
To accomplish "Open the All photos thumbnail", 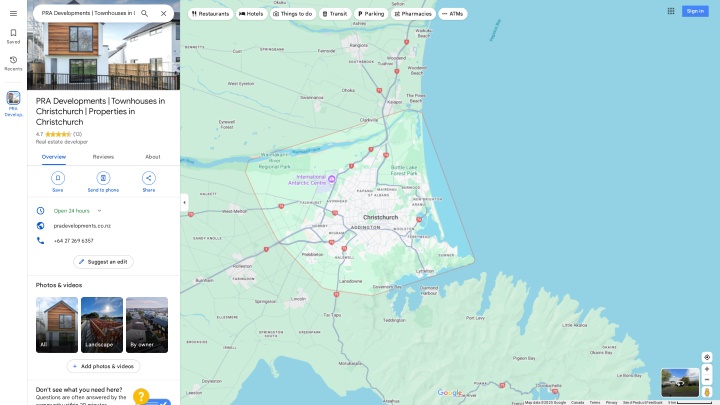I will 57,325.
